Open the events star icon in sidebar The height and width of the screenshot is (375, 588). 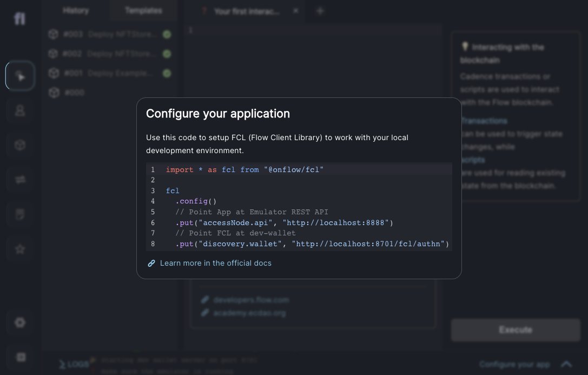tap(20, 249)
